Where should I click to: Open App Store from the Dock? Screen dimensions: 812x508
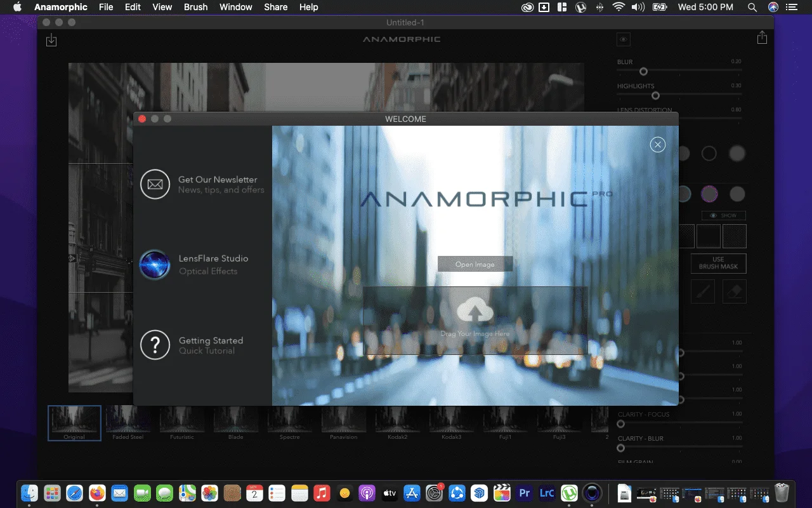tap(412, 492)
